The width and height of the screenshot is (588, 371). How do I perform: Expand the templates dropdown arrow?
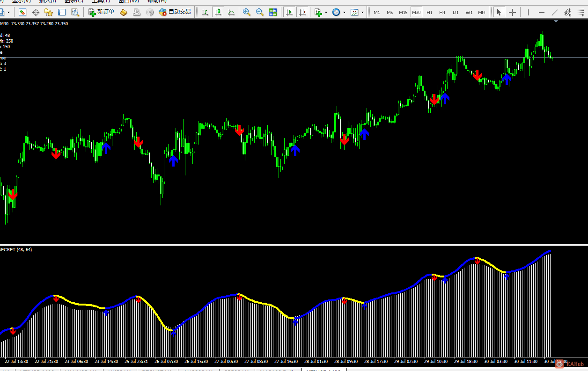pyautogui.click(x=362, y=12)
